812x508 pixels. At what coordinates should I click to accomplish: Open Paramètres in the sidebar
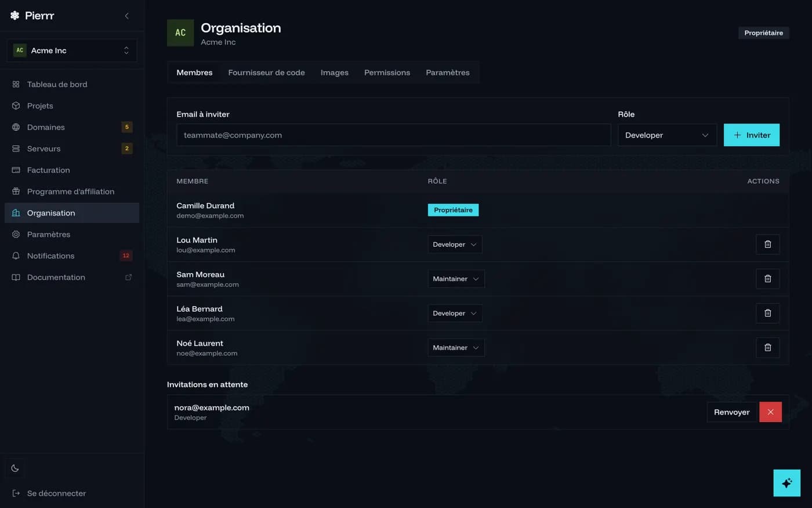click(72, 235)
